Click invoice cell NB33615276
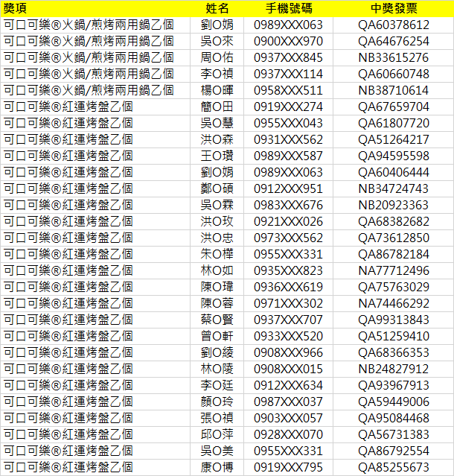Screen dimensions: 454x476 point(394,57)
